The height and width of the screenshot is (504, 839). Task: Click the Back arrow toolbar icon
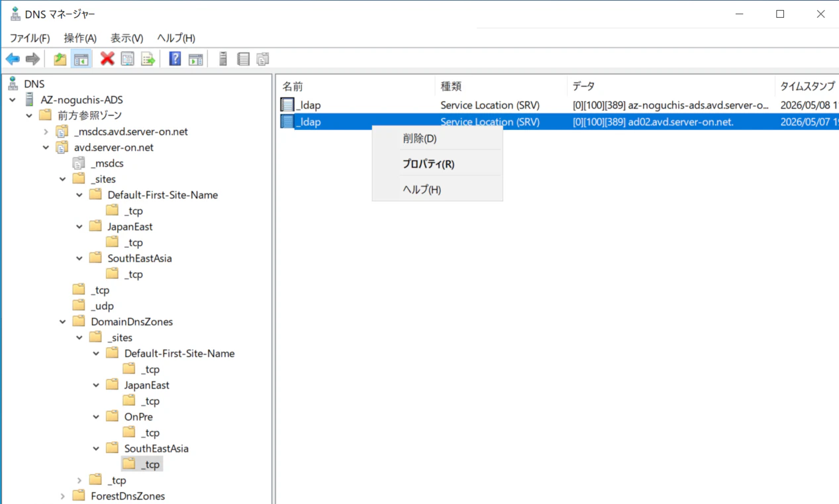(x=13, y=59)
